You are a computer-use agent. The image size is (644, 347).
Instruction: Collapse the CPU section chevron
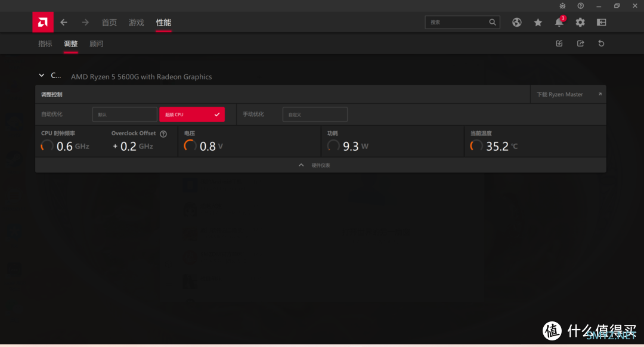pos(42,75)
